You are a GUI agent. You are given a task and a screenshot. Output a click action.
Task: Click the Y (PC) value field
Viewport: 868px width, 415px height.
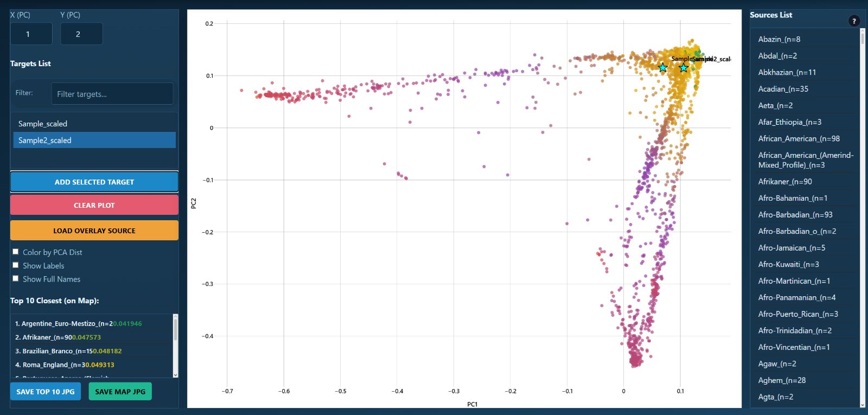point(81,34)
